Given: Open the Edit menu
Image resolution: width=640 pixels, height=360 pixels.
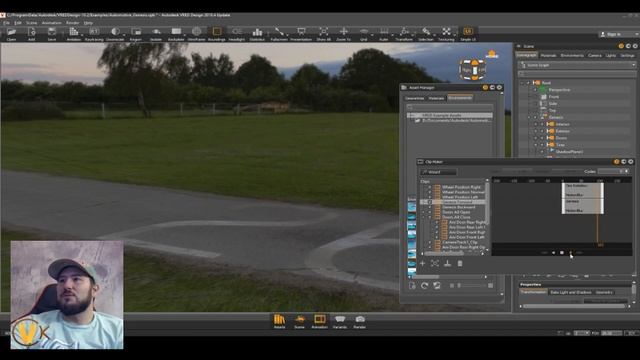Looking at the screenshot, I should point(18,23).
